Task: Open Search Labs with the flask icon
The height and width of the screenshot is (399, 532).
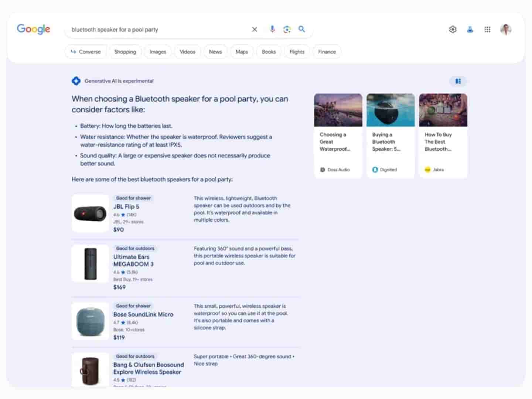Action: click(x=470, y=29)
